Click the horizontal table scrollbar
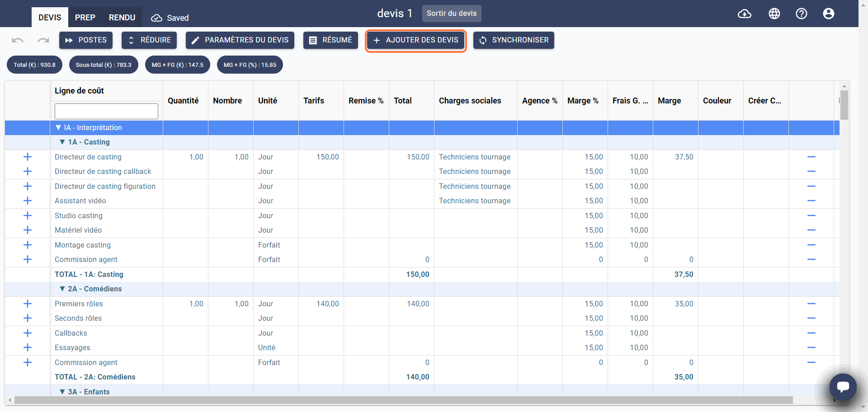The image size is (868, 412). (404, 400)
